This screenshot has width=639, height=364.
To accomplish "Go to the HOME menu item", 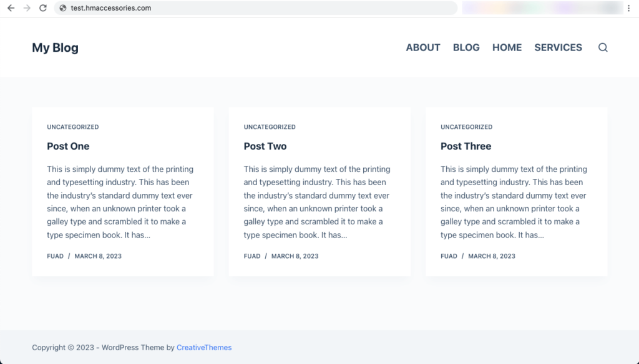I will click(507, 47).
